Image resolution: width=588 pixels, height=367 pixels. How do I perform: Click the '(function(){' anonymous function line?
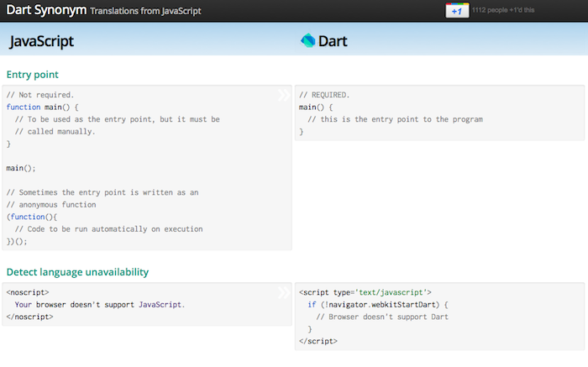coord(31,217)
